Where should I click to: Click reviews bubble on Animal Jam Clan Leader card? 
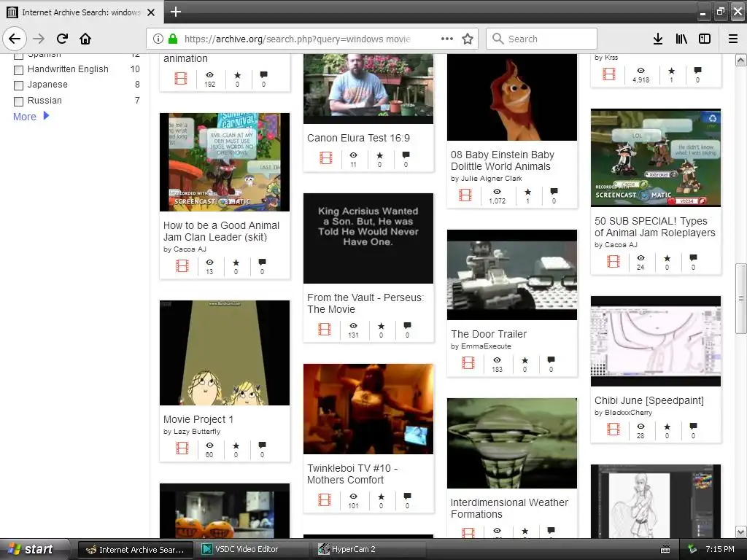262,262
